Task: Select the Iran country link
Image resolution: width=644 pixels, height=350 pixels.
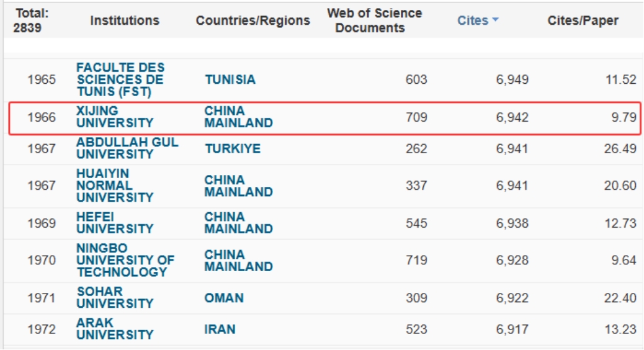Action: 220,329
